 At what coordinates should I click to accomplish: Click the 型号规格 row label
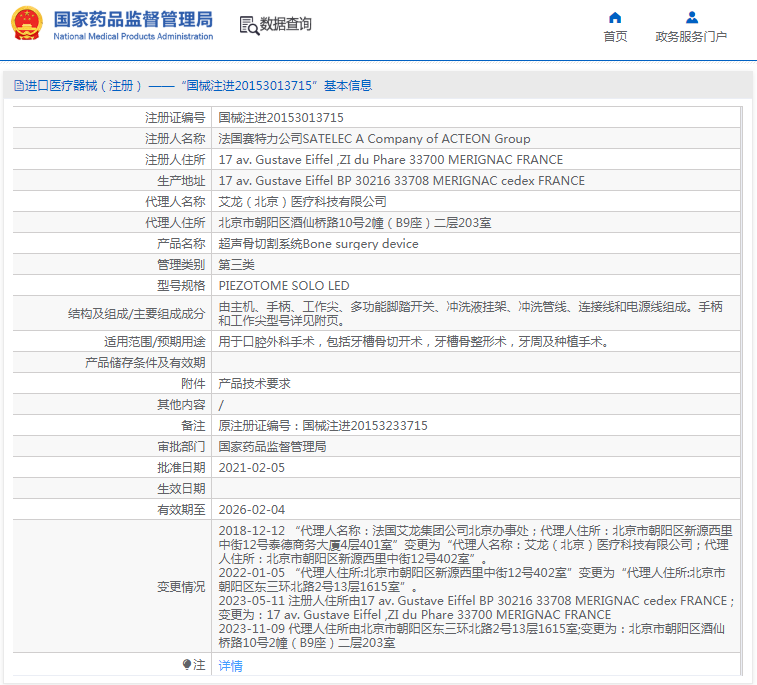click(181, 286)
